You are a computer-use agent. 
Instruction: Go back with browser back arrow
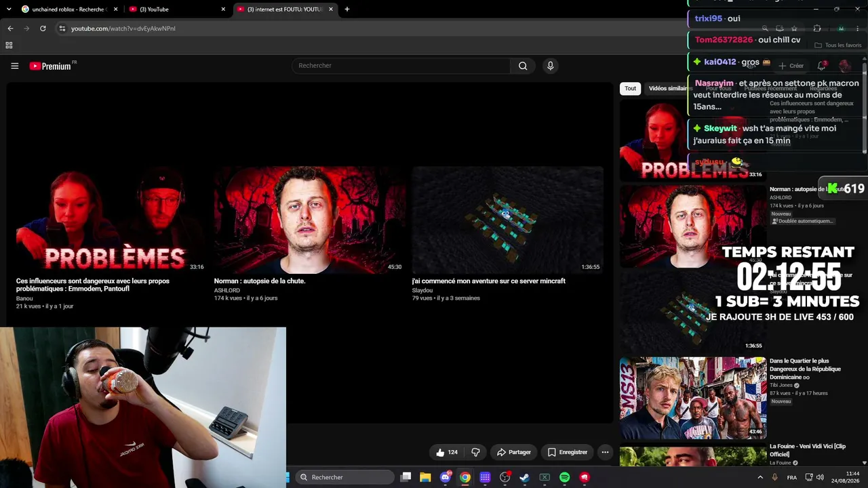coord(10,28)
